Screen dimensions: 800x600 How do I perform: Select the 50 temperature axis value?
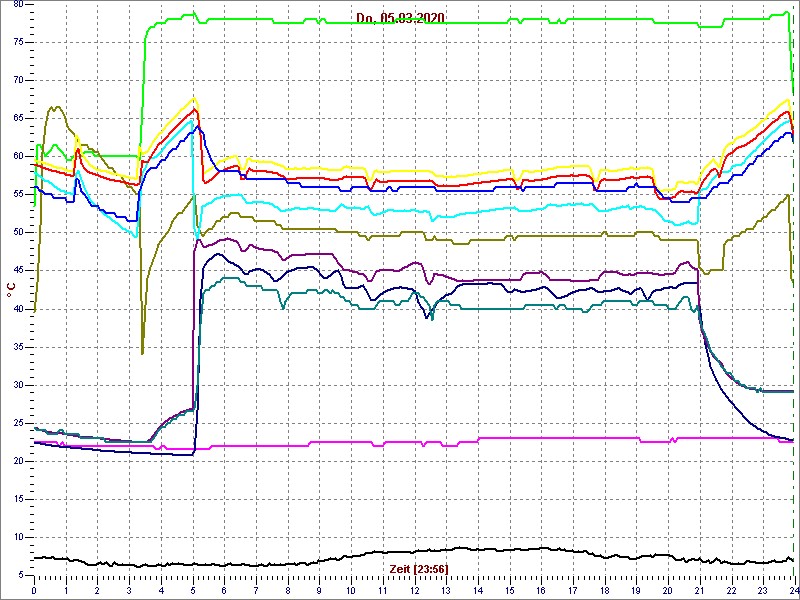(18, 233)
